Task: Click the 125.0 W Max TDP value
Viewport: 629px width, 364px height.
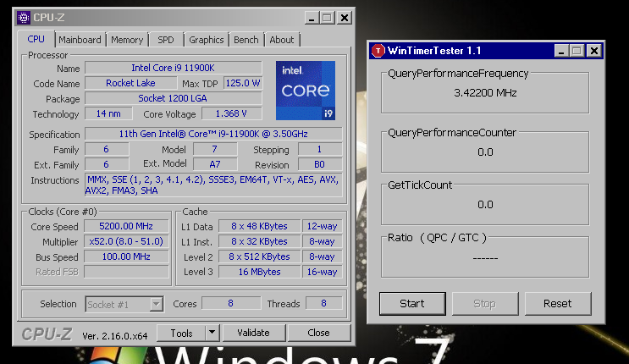Action: point(243,83)
